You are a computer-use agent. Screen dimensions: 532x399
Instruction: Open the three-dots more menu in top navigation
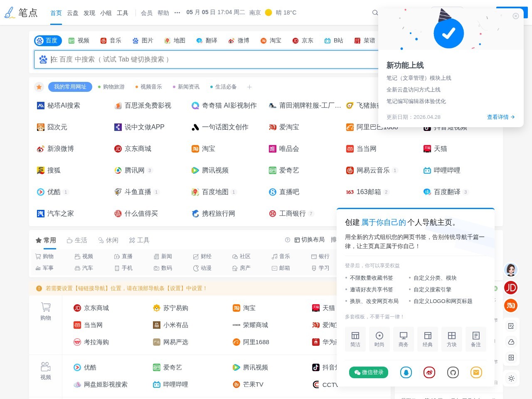coord(177,12)
